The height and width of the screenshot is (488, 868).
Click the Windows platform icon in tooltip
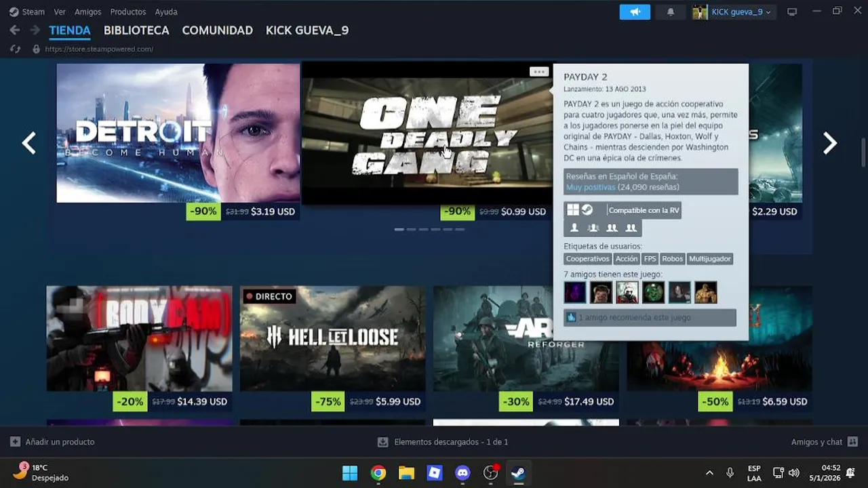(573, 210)
